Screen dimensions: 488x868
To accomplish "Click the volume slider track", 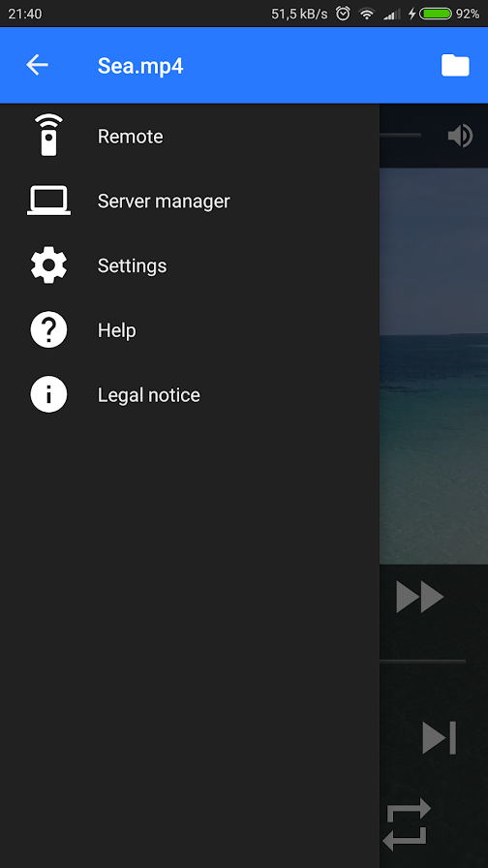I will click(401, 135).
